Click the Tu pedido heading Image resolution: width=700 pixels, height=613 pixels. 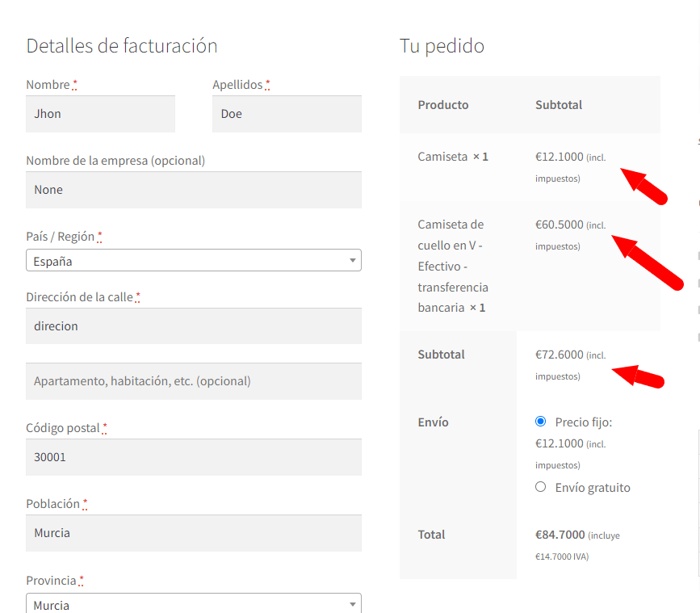pyautogui.click(x=442, y=46)
